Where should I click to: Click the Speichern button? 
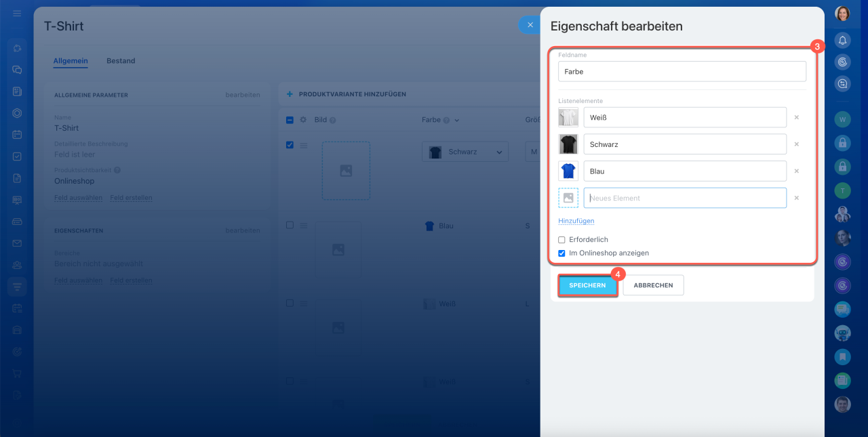click(x=587, y=285)
